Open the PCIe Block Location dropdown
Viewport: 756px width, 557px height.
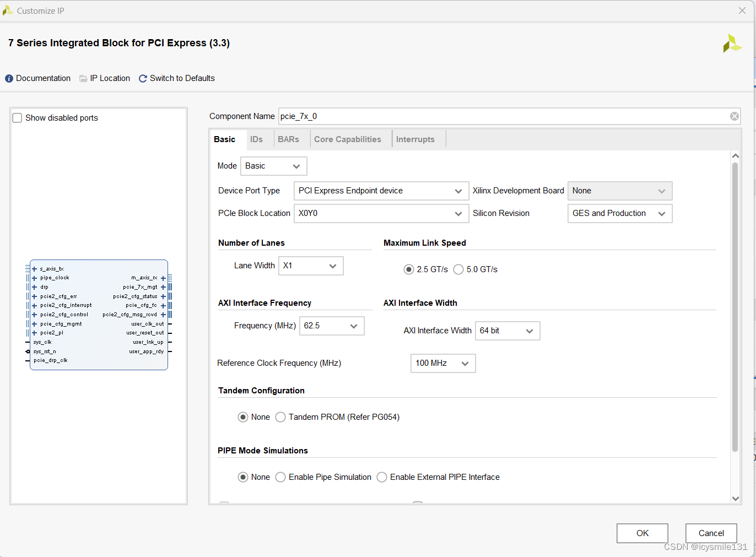(x=381, y=214)
